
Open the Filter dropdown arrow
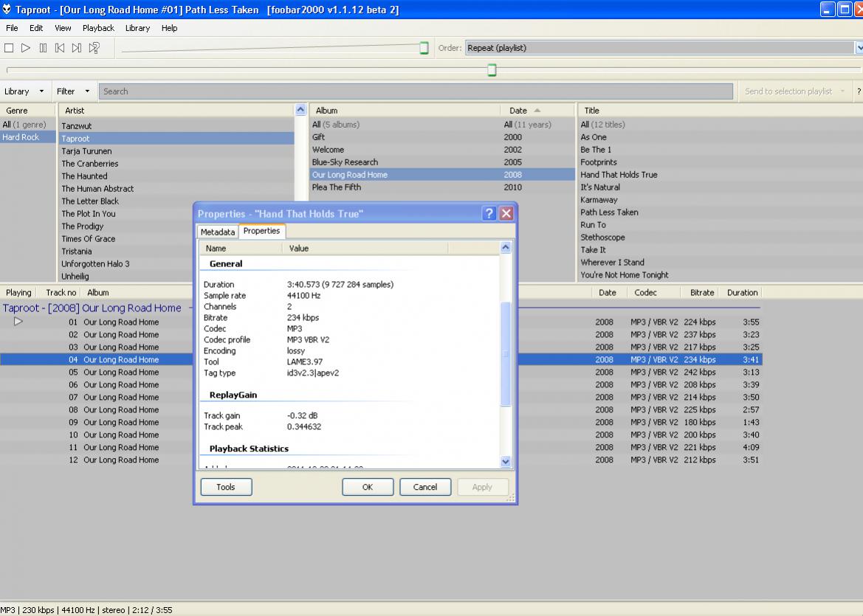[87, 91]
